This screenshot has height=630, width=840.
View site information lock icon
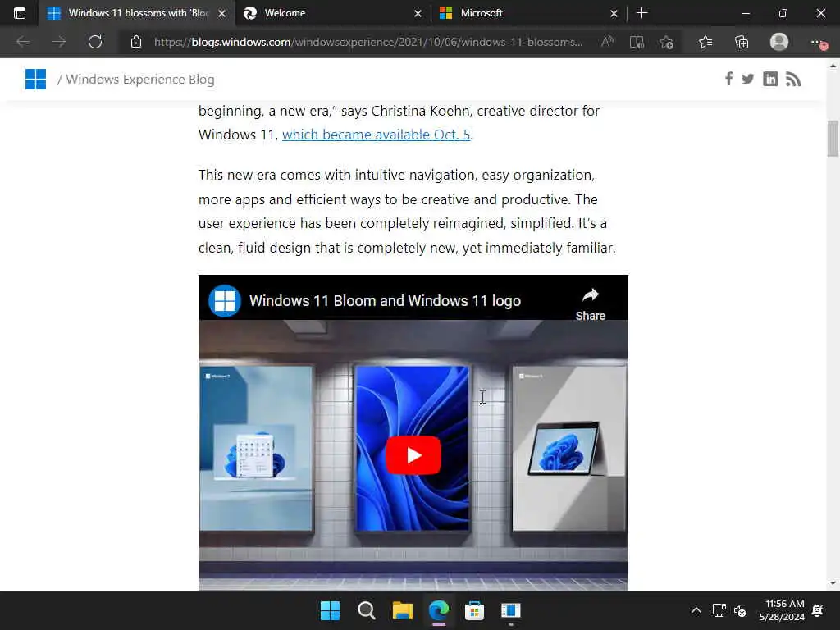136,42
